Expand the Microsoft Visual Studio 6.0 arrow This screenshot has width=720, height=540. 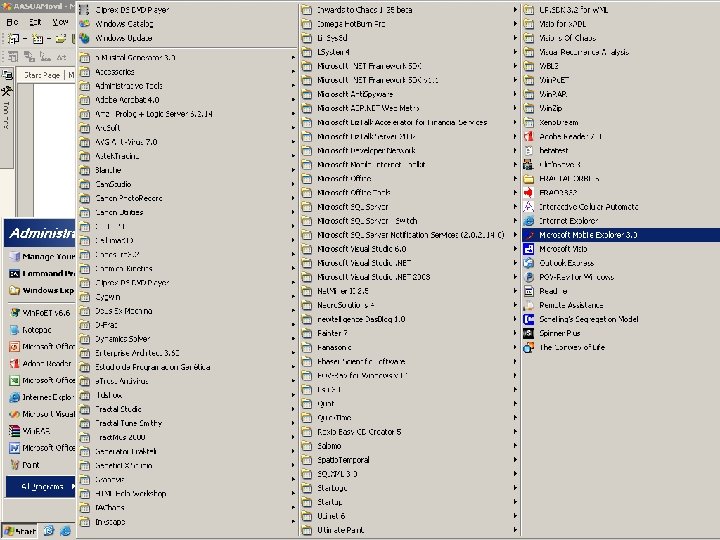click(x=515, y=249)
